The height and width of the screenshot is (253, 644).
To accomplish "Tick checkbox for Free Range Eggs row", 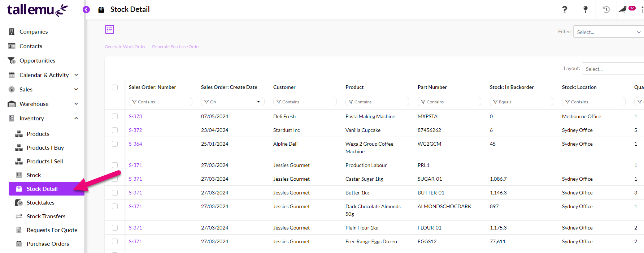I will tap(115, 241).
